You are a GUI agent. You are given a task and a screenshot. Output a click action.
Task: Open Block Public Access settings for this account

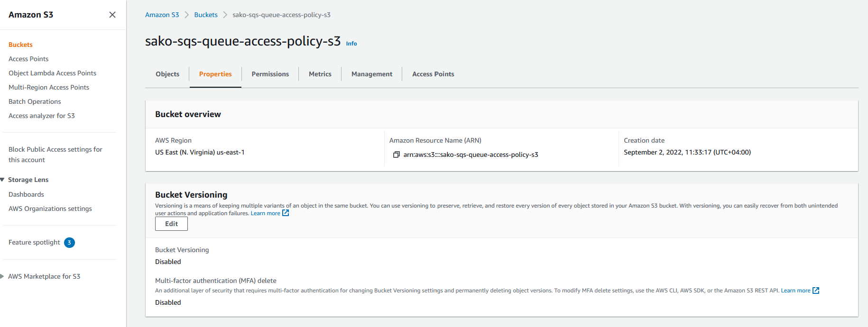tap(55, 154)
